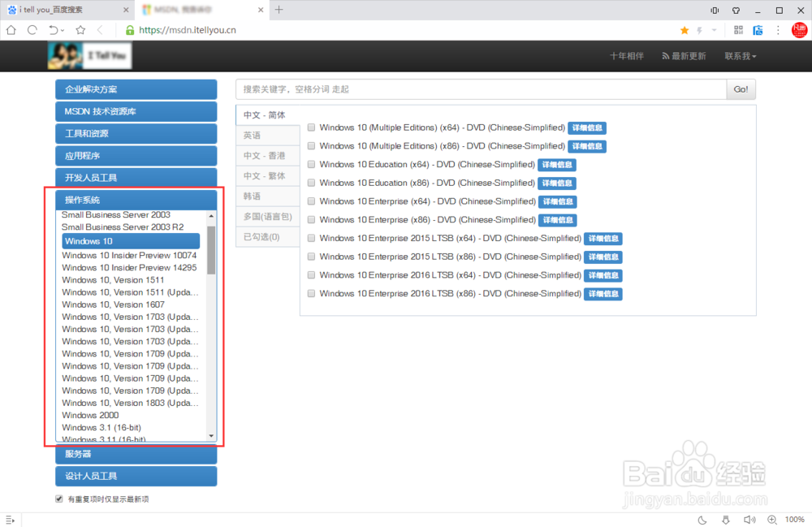Go back with the left chevron icon

click(x=100, y=30)
